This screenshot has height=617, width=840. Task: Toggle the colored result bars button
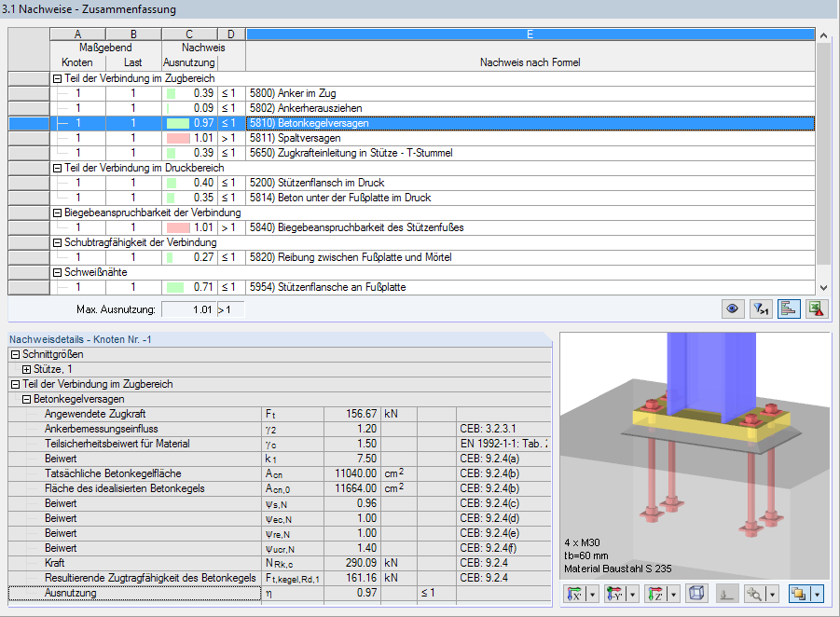point(789,309)
